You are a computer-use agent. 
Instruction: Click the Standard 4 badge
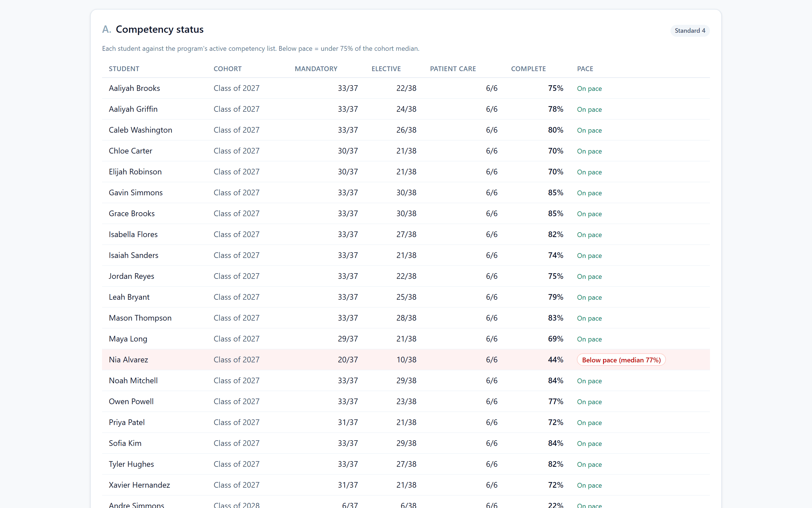(690, 30)
